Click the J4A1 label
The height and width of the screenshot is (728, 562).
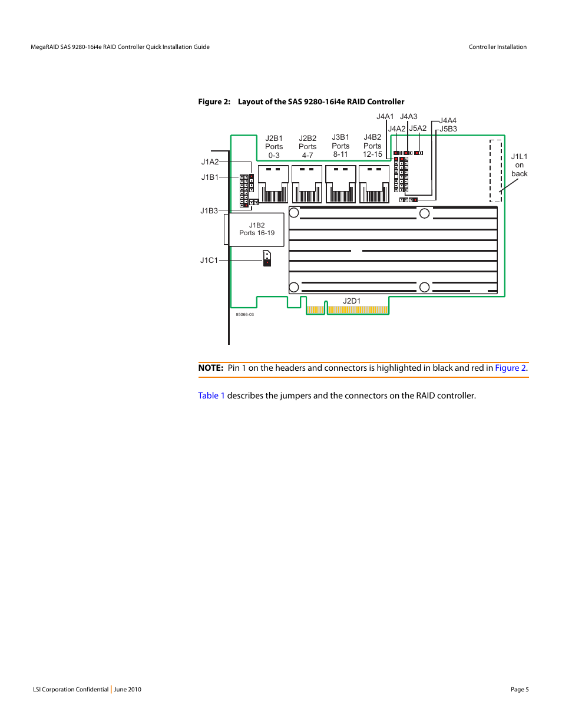tap(385, 117)
